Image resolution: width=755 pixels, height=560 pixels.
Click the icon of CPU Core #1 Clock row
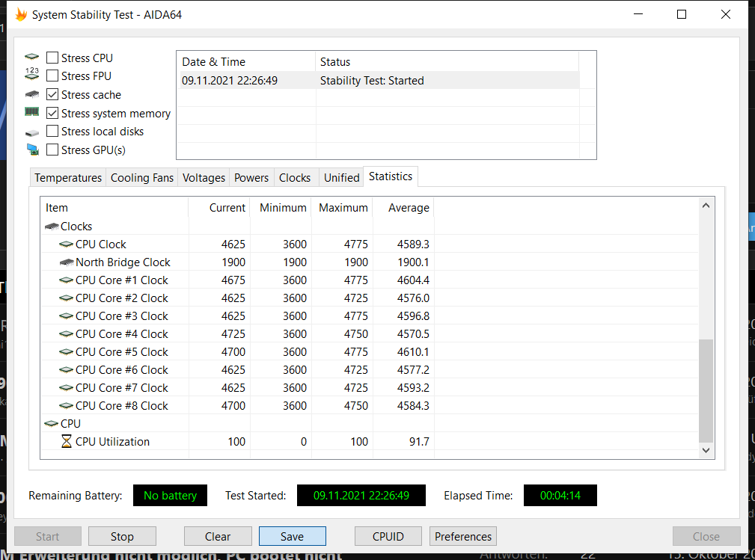[66, 280]
